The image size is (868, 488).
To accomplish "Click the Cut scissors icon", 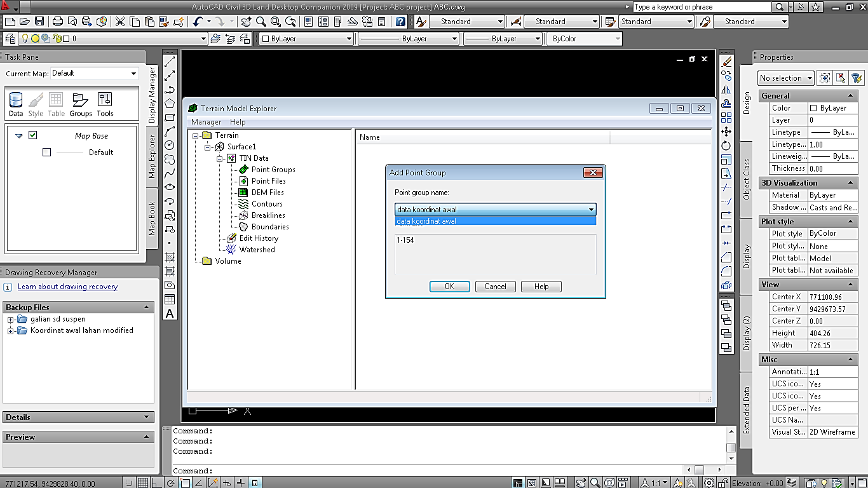I will point(120,22).
